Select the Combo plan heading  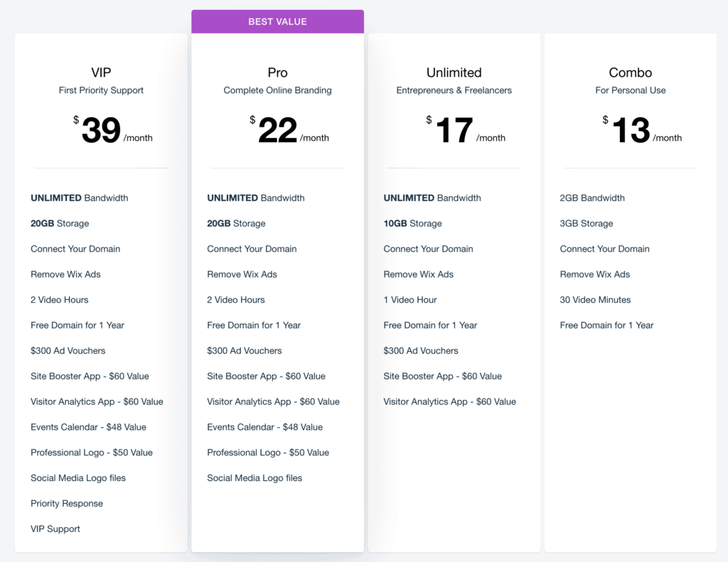click(x=631, y=72)
